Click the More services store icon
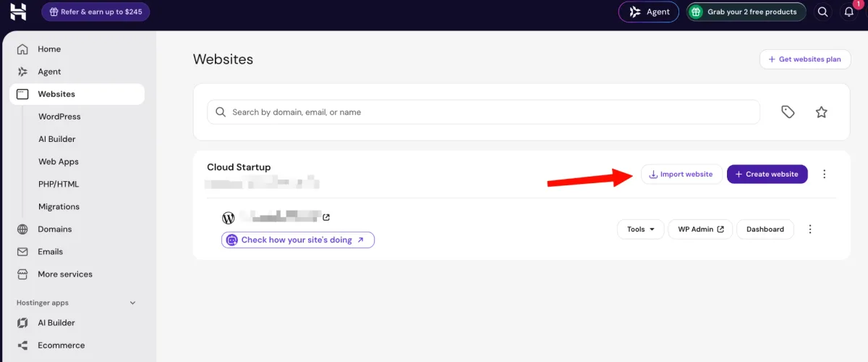Viewport: 868px width, 362px height. [23, 274]
